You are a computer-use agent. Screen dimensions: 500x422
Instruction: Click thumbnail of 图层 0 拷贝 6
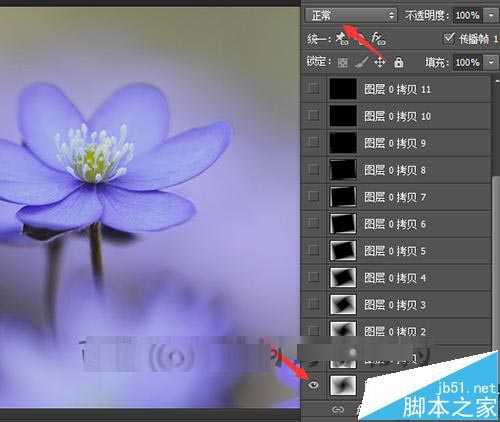coord(343,223)
